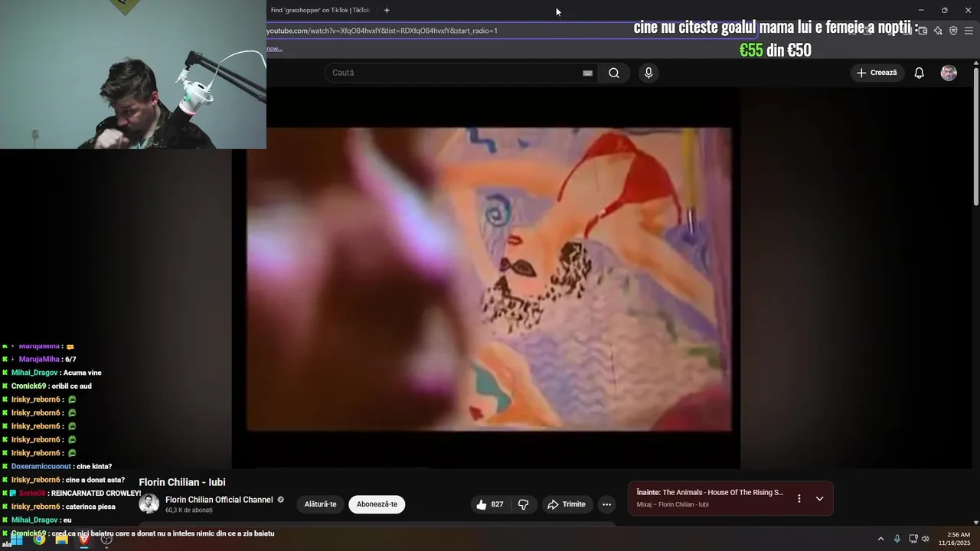Open the on-screen keyboard icon in search box
The width and height of the screenshot is (980, 551).
587,73
